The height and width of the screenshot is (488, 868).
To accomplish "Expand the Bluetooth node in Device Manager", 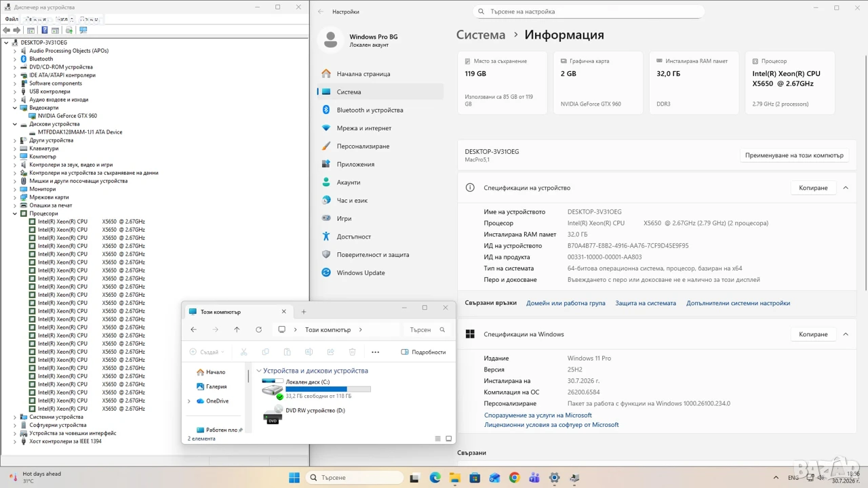I will [15, 59].
